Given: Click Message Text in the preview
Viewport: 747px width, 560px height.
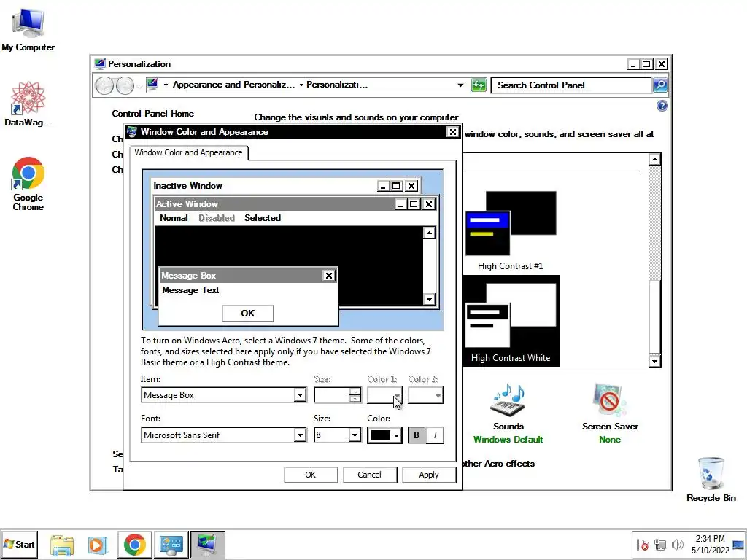Looking at the screenshot, I should coord(190,290).
